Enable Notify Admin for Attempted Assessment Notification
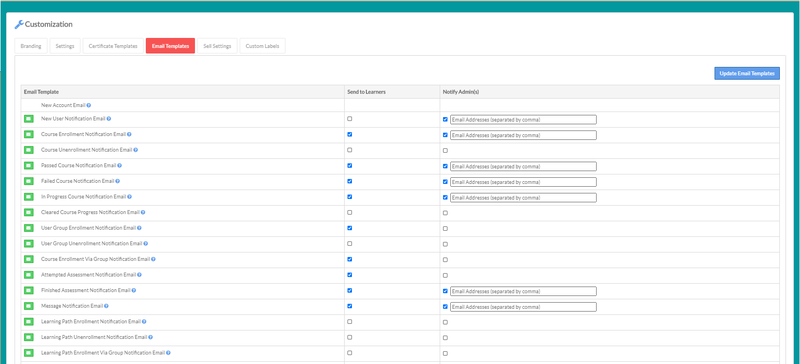The height and width of the screenshot is (364, 800). [445, 275]
